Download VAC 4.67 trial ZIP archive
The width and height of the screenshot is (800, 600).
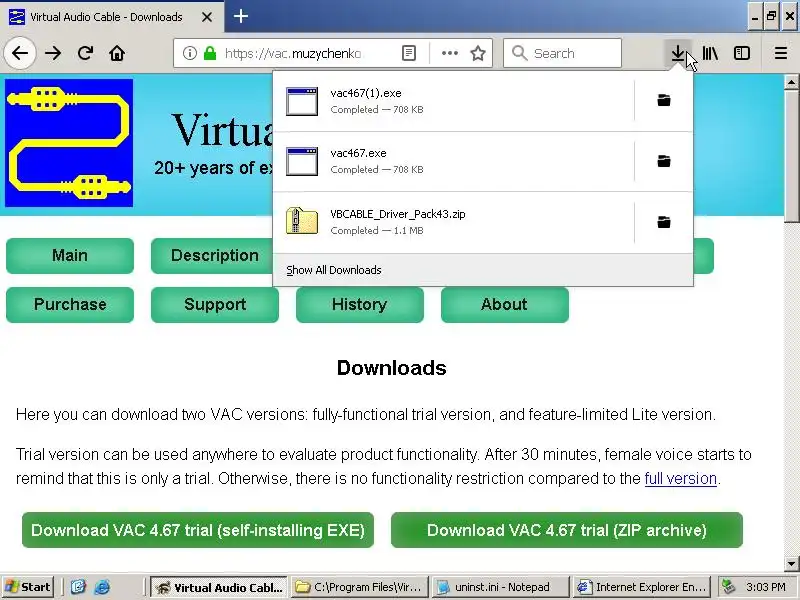click(567, 530)
